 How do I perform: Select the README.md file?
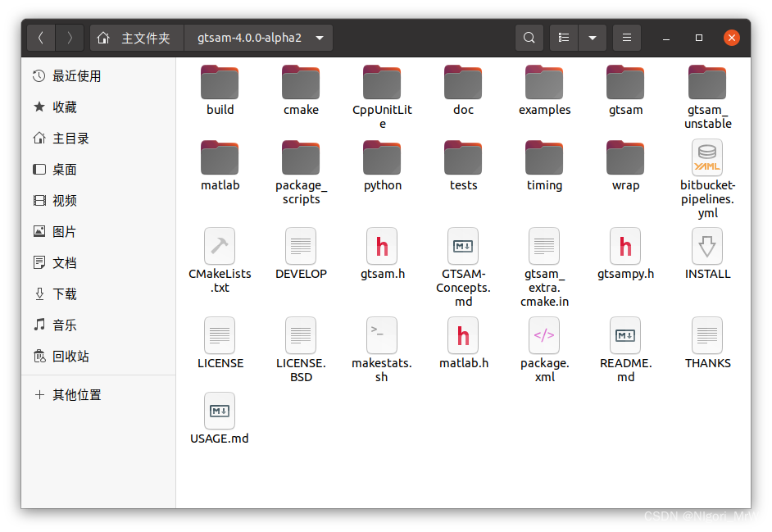[x=625, y=350]
